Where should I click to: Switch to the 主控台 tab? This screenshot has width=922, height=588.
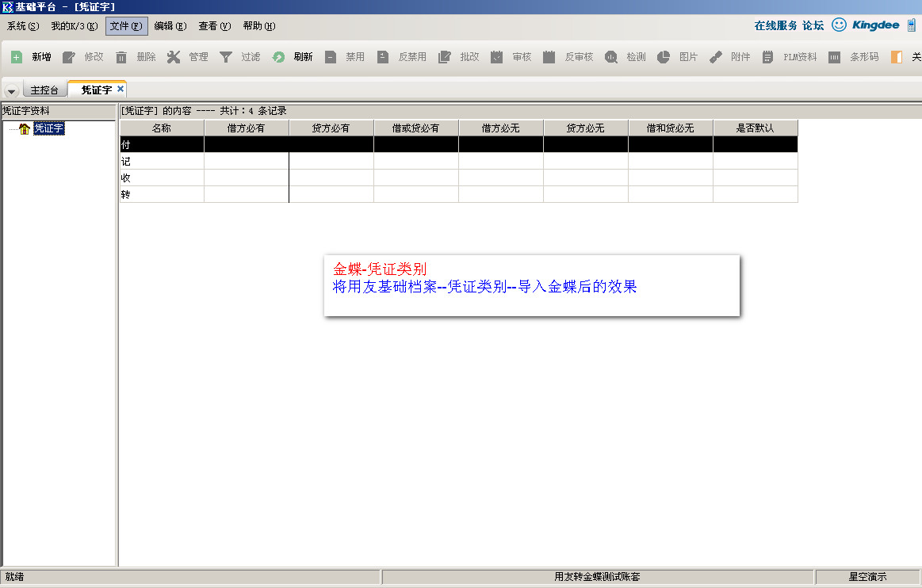44,90
